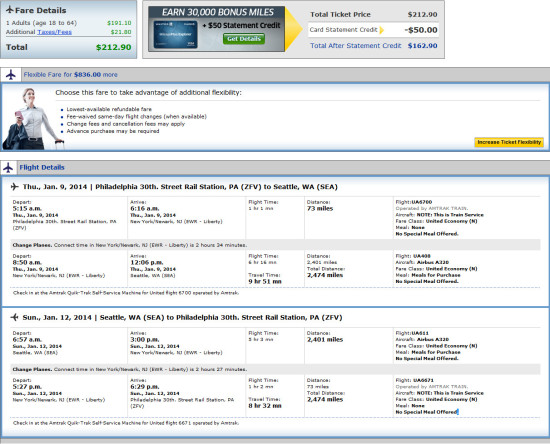Screen dimensions: 550x444
Task: Click the 8:50 a.m. departure time
Action: pos(27,262)
